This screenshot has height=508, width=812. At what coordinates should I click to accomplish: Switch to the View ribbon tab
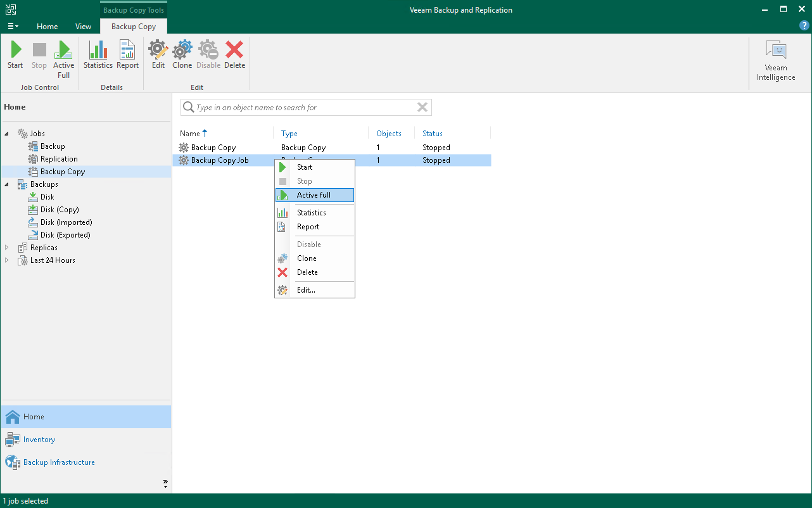83,27
